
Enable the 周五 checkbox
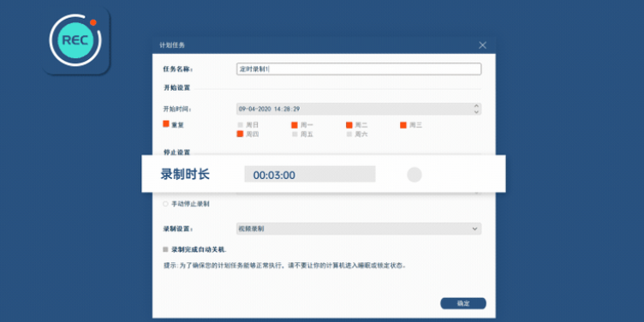coord(295,134)
